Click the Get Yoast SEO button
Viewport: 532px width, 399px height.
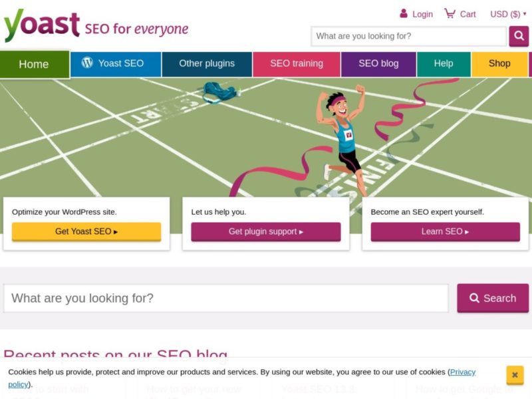pyautogui.click(x=86, y=231)
